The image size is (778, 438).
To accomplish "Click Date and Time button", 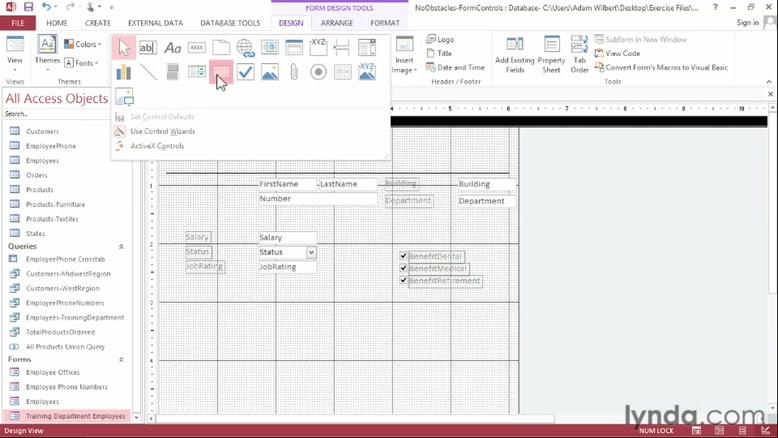I will 455,67.
